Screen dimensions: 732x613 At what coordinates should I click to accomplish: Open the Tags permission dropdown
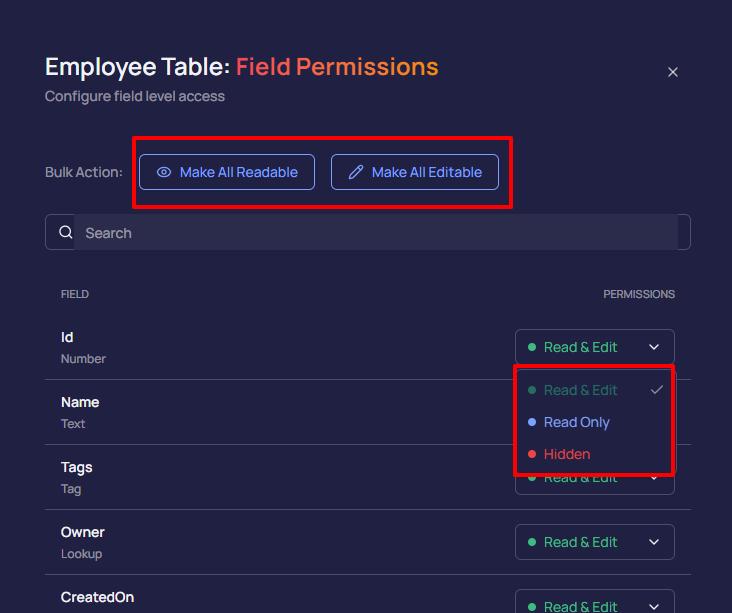654,479
